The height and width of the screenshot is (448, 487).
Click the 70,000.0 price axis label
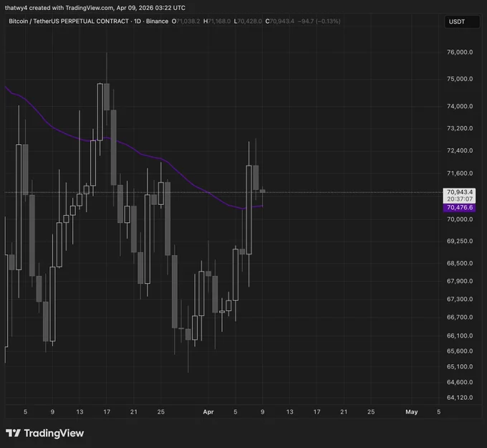click(460, 219)
